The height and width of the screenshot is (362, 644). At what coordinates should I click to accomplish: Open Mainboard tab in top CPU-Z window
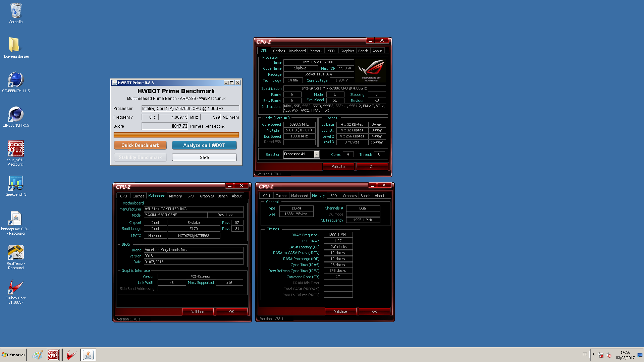[297, 51]
